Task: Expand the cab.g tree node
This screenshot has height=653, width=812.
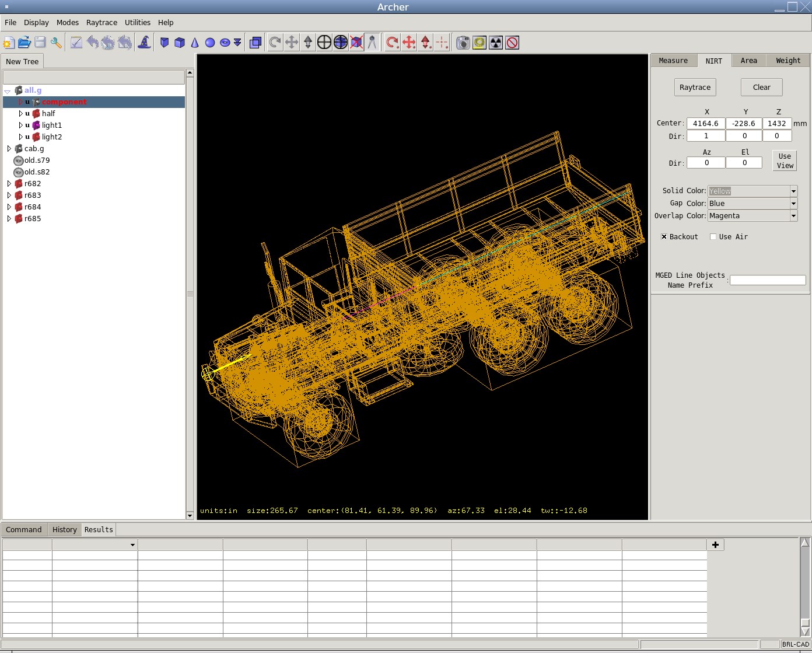Action: point(9,149)
